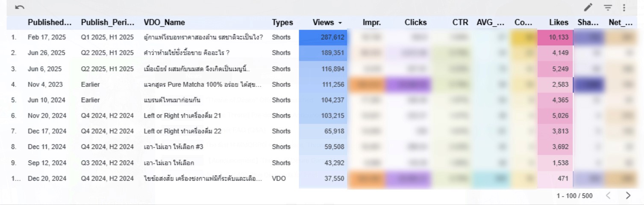Click the undo arrow icon
Screen dimensions: 644x205
[19, 7]
